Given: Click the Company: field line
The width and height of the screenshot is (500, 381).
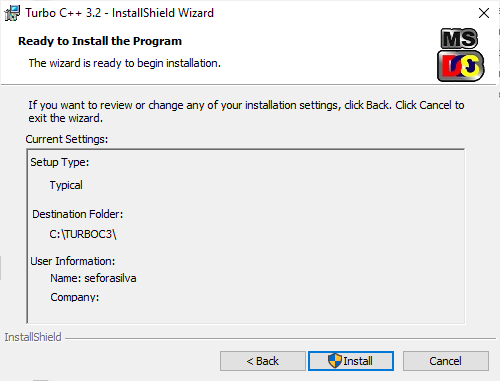Looking at the screenshot, I should tap(75, 297).
